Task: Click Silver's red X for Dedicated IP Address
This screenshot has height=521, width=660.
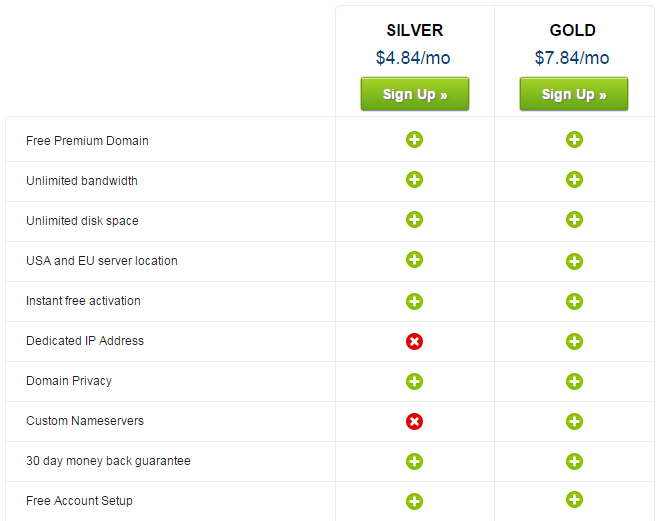Action: (x=414, y=341)
